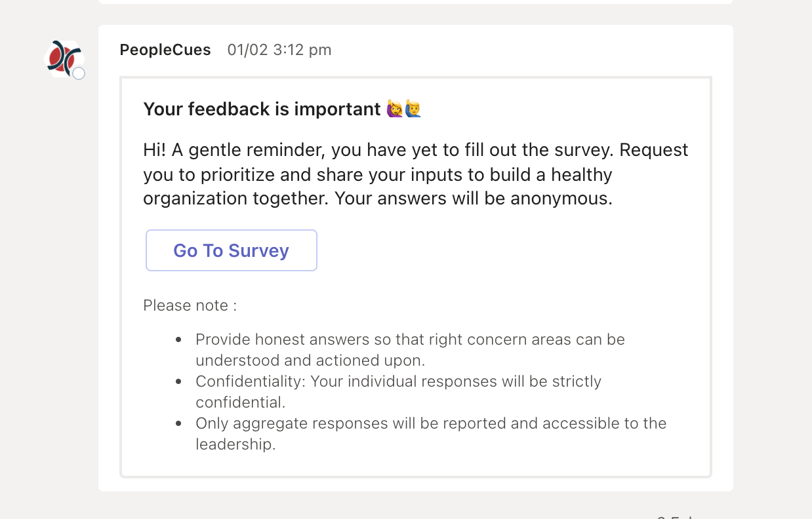Click the word 'anonymous' in the message
This screenshot has width=812, height=519.
559,199
